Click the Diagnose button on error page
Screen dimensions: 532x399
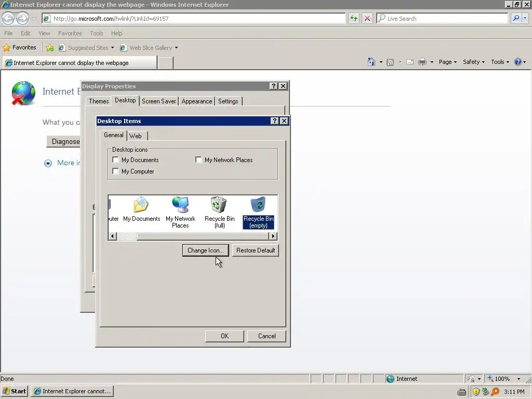pyautogui.click(x=63, y=141)
